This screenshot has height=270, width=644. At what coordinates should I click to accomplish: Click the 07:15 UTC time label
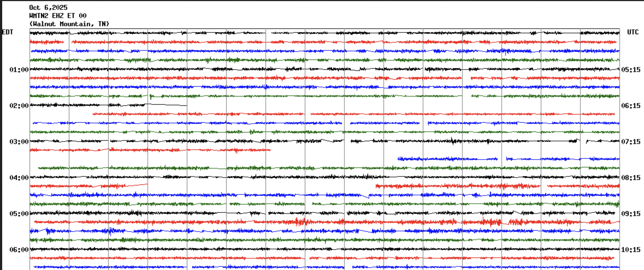[631, 142]
